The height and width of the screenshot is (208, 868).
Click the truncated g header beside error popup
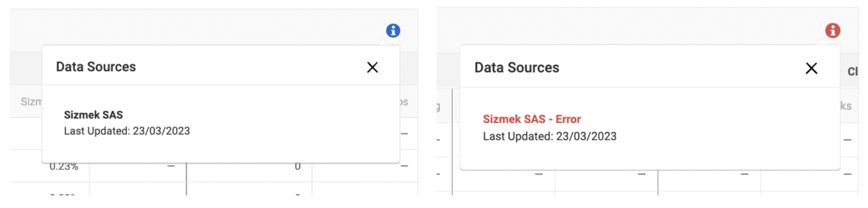(x=438, y=107)
